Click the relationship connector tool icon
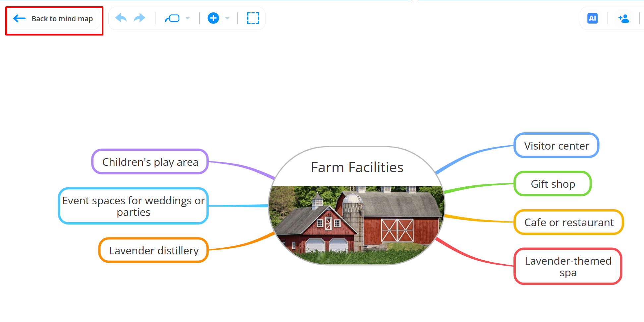The width and height of the screenshot is (644, 322). 173,18
